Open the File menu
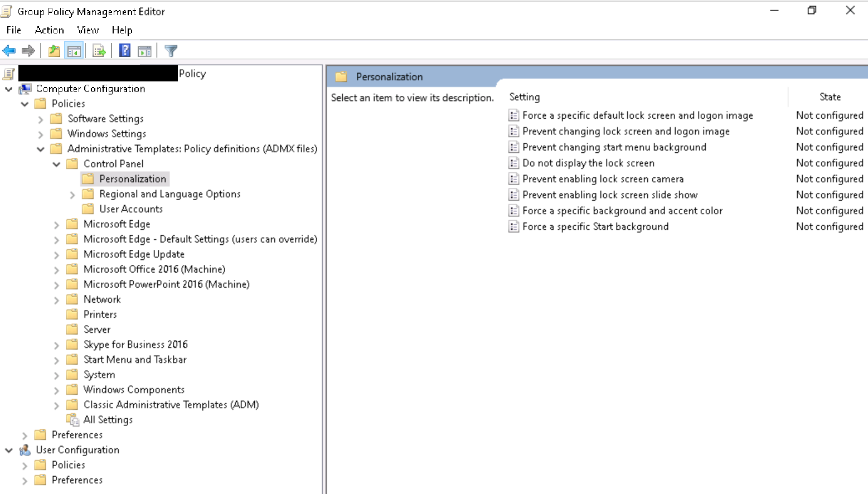Screen dimensions: 868x494 pos(14,30)
